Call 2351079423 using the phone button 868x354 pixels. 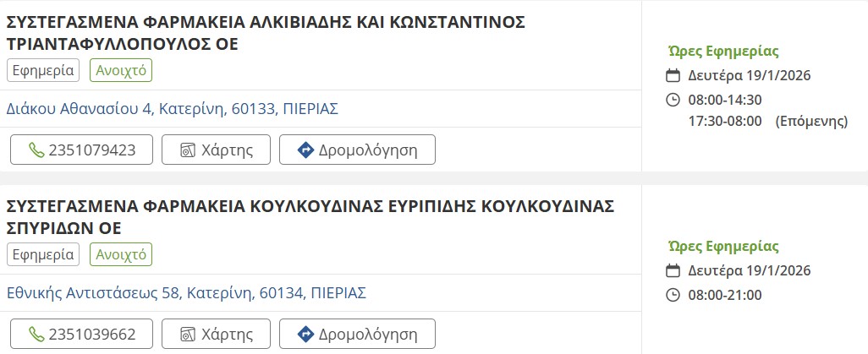pos(81,150)
